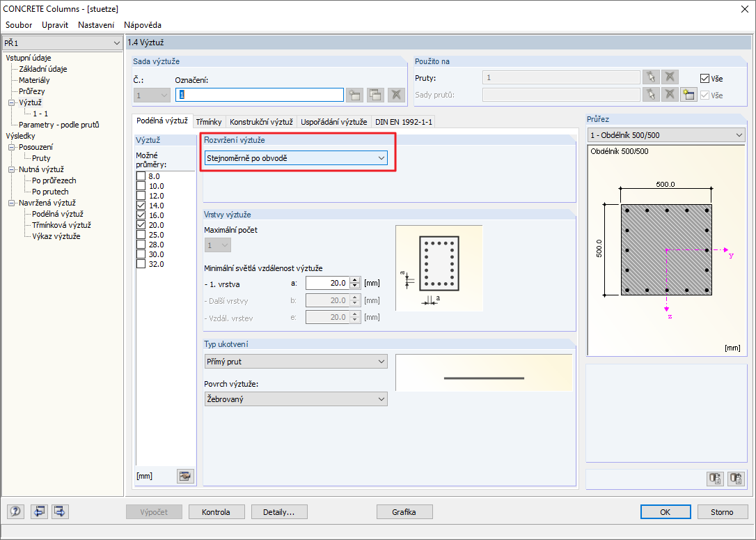Cancel with the Storno button
Image resolution: width=756 pixels, height=540 pixels.
point(722,512)
